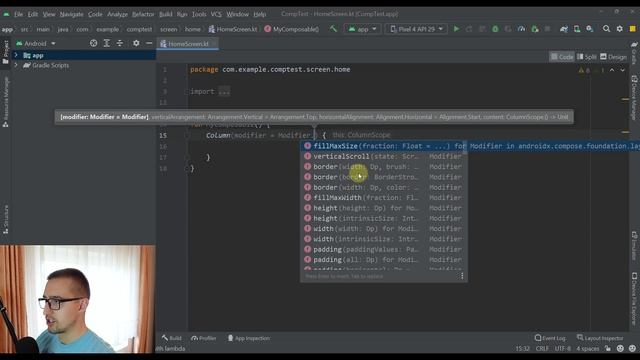Open the File menu
Screen dimensions: 640x360
click(x=18, y=14)
